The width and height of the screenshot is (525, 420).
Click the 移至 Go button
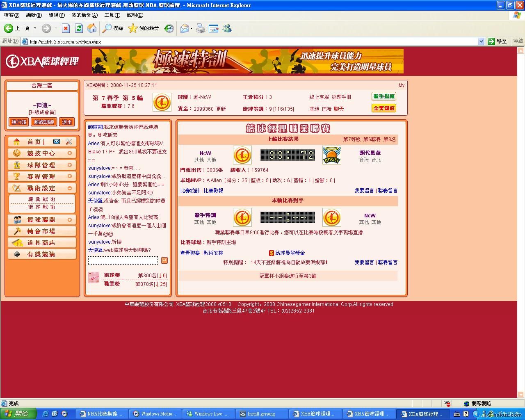pos(498,41)
